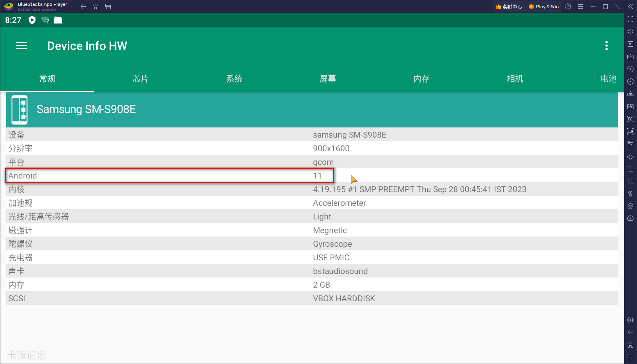Switch to the 相机 tab

[515, 79]
